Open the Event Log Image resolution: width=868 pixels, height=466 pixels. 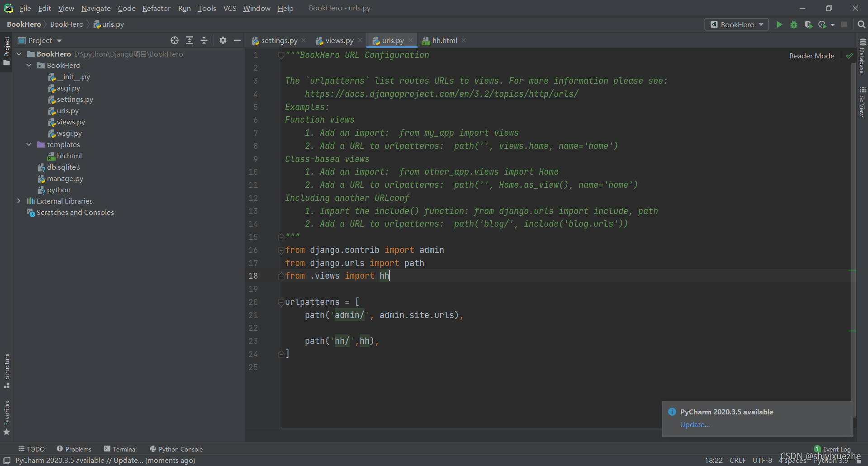pos(832,449)
